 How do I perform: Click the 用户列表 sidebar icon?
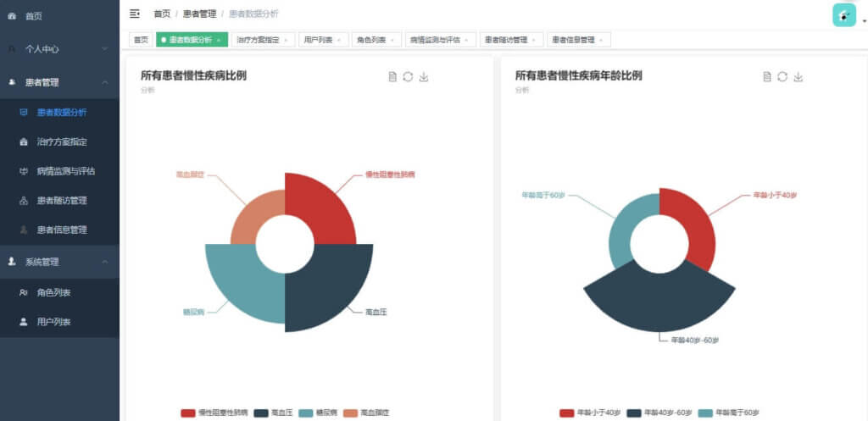point(23,321)
